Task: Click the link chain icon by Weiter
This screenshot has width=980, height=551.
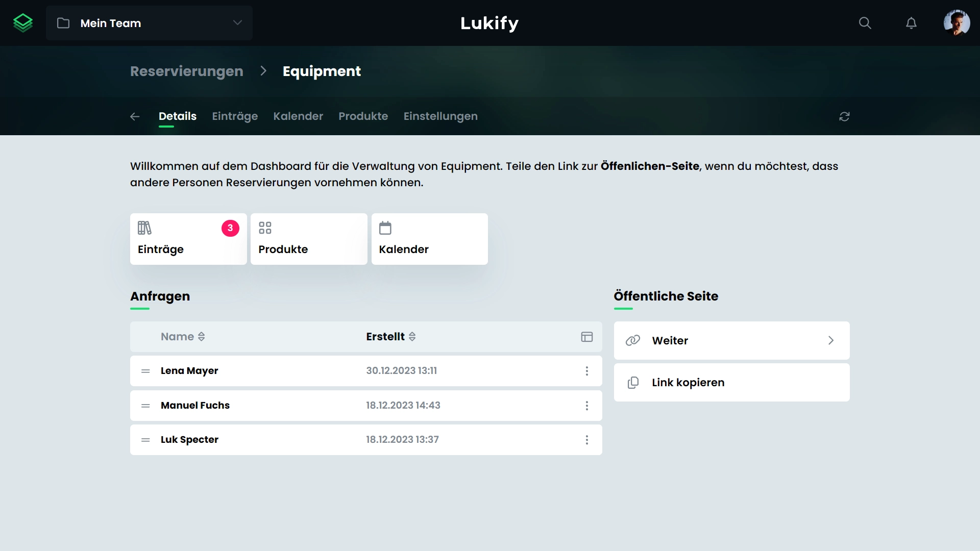Action: click(633, 340)
